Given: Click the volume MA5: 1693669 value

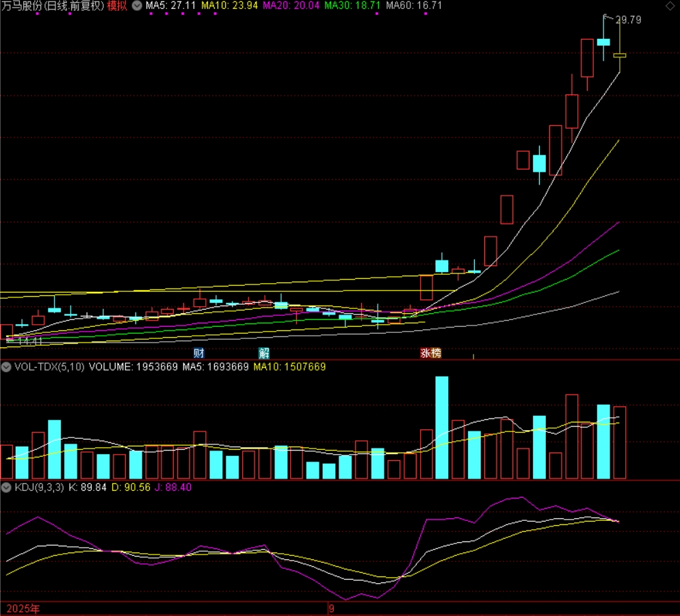Looking at the screenshot, I should [x=215, y=367].
